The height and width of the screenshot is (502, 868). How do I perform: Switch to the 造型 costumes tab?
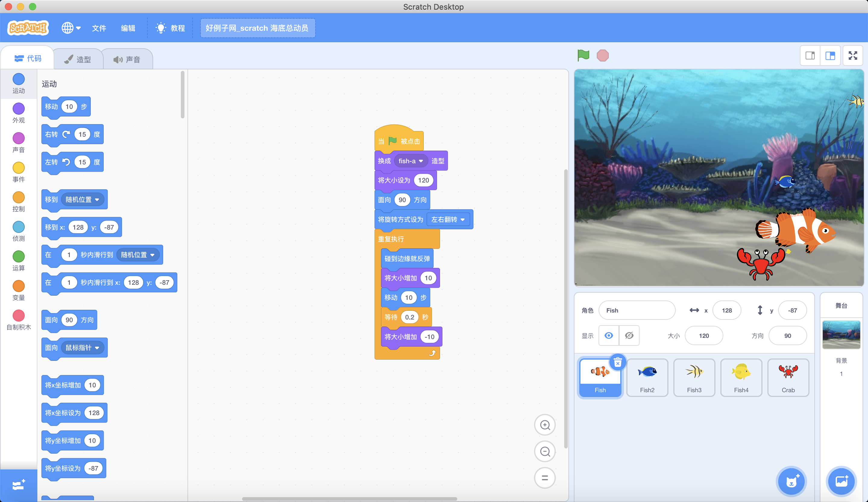(78, 59)
